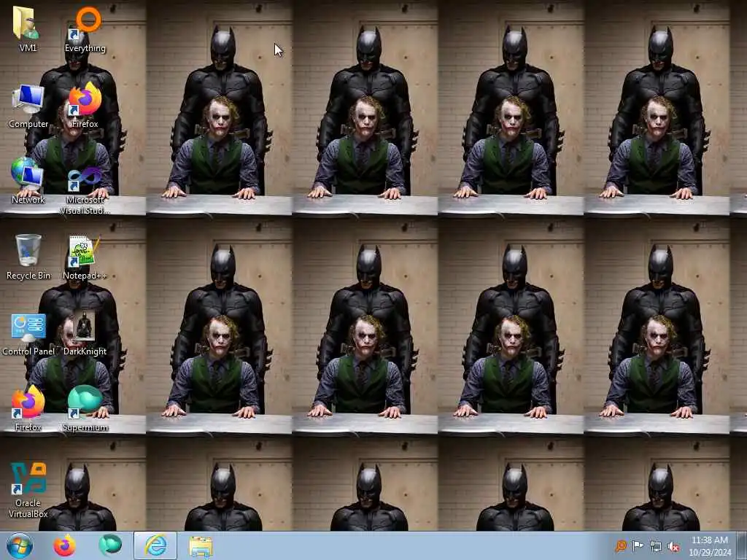Open the clock showing 11:38 AM
Viewport: 747px width, 560px height.
[x=709, y=545]
